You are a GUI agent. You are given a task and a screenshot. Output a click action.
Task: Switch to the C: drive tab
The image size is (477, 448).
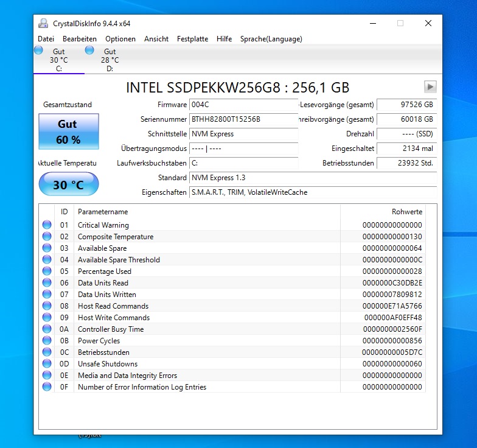click(x=58, y=60)
